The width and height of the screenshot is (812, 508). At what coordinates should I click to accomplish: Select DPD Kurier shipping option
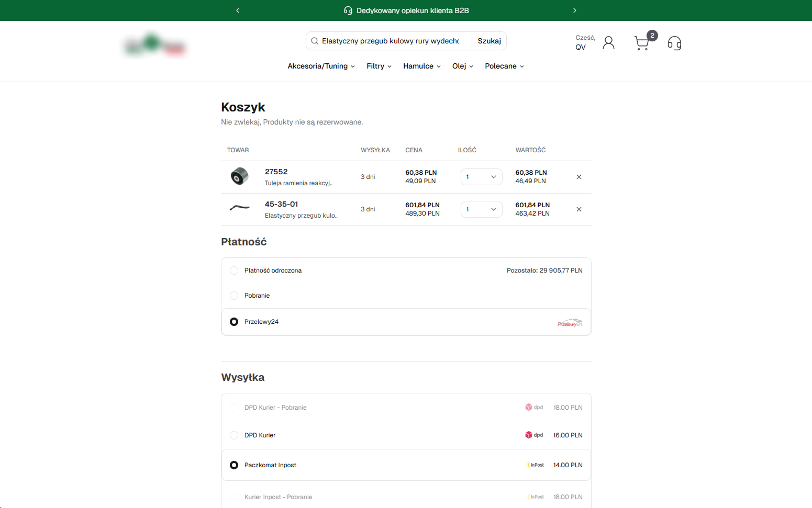coord(234,435)
